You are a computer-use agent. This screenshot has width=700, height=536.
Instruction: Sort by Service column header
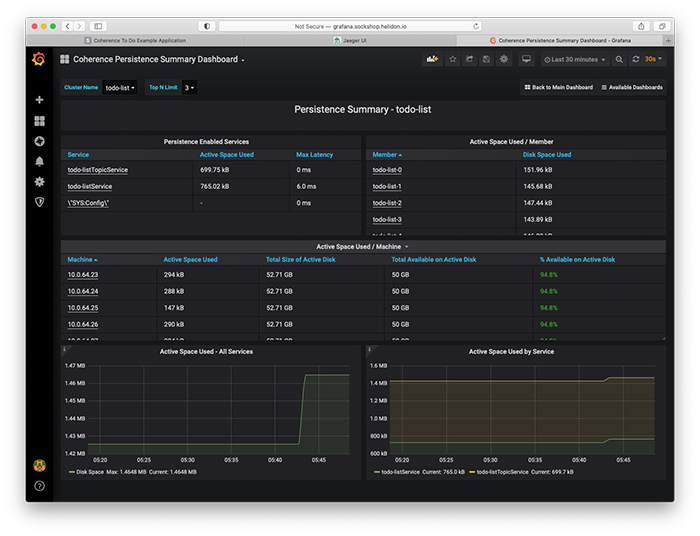coord(78,154)
